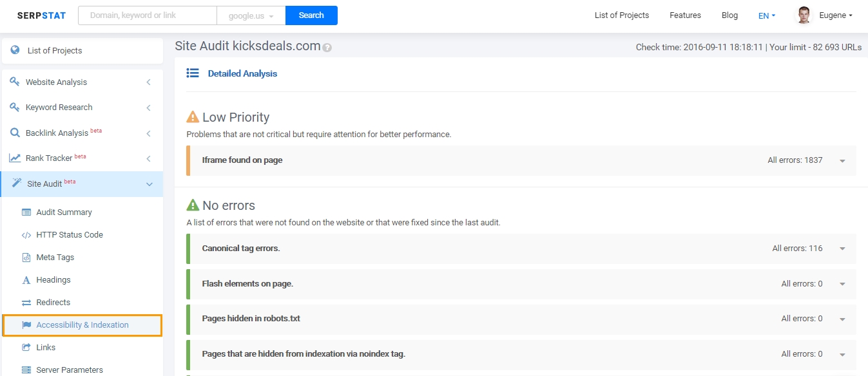
Task: Click the help question mark beside kicksdeals.com
Action: [x=327, y=48]
